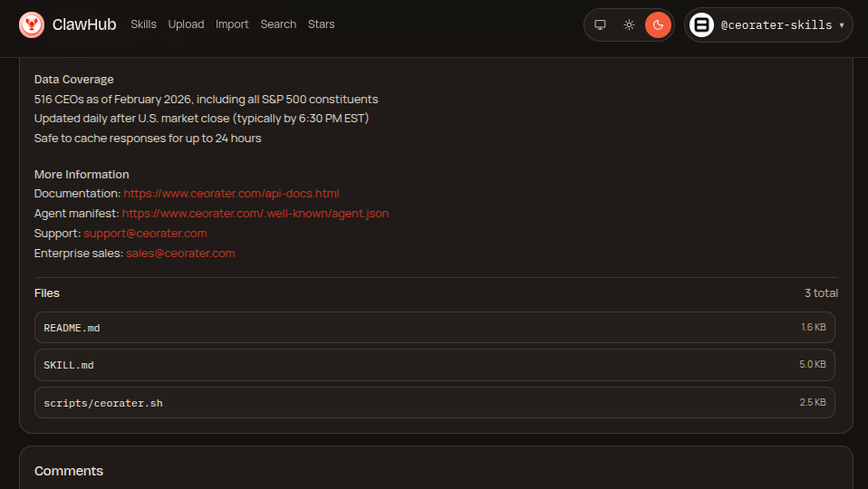868x489 pixels.
Task: Click the "3 total" files count
Action: 821,293
